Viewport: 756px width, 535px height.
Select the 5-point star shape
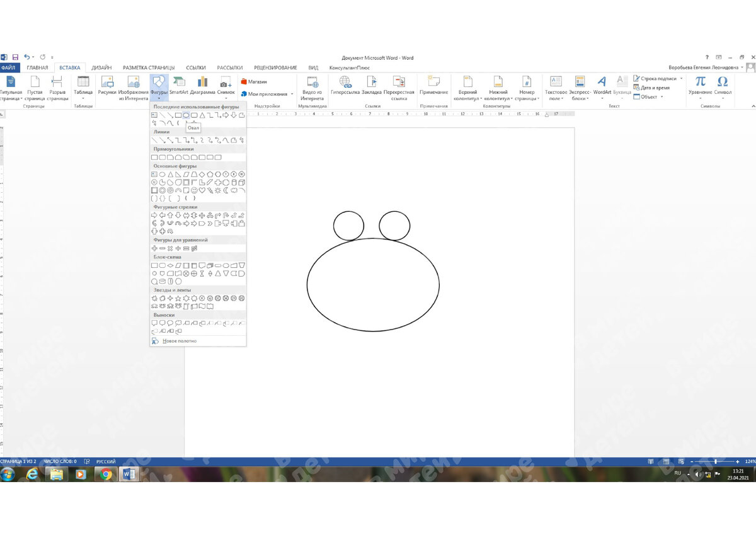tap(178, 298)
